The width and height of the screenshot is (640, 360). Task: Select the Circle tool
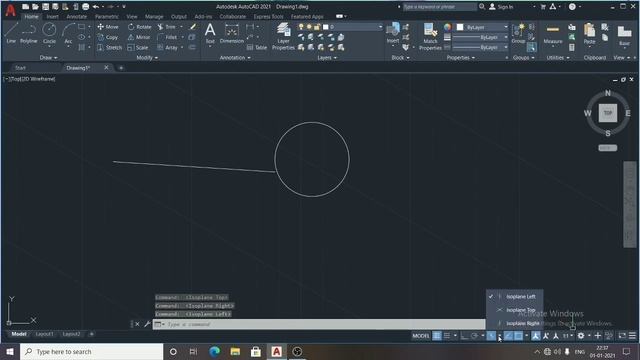tap(49, 33)
